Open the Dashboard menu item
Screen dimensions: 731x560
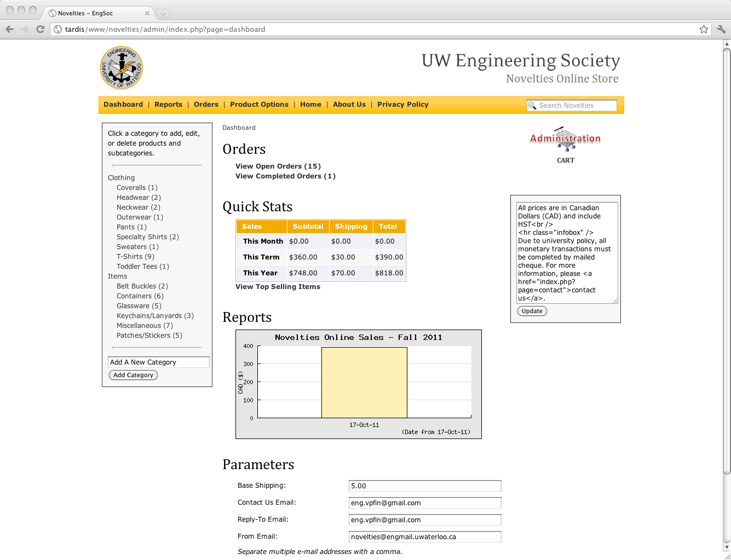click(x=123, y=105)
